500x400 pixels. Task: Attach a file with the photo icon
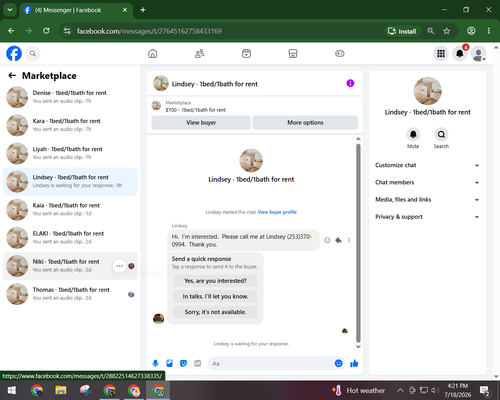(x=169, y=363)
